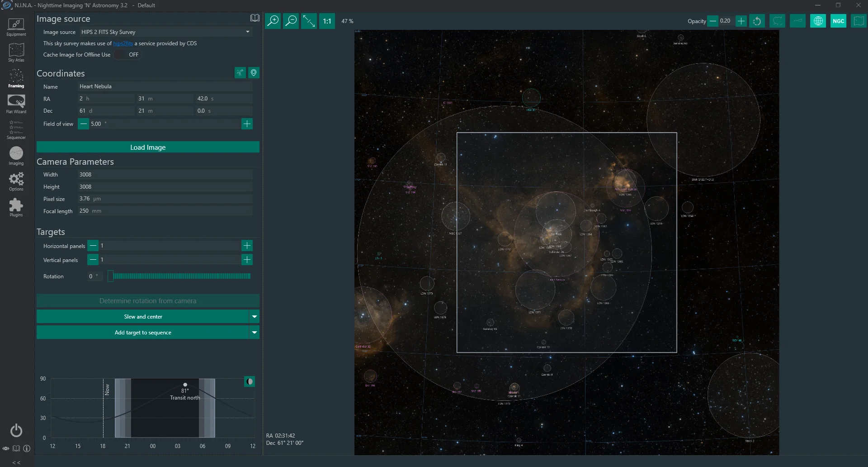Toggle the constellation lines overlay button

pos(798,21)
